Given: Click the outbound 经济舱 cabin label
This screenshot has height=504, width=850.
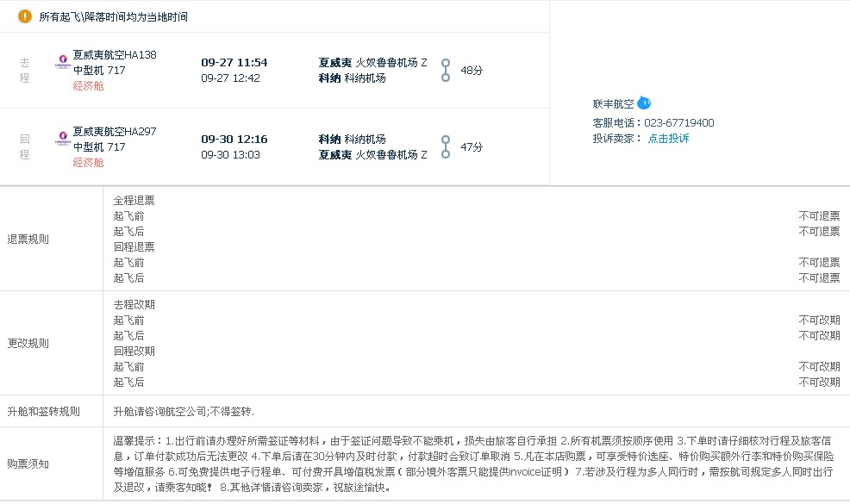Looking at the screenshot, I should 88,86.
